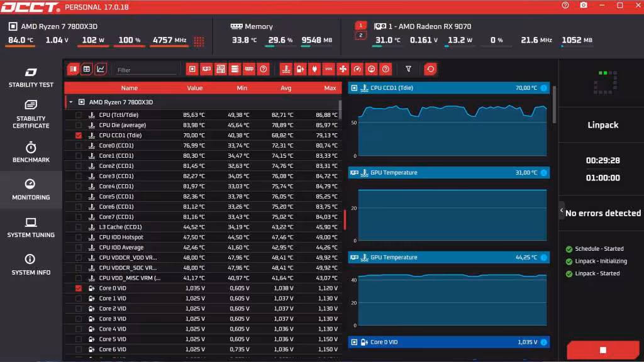Screen dimensions: 644x362
Task: Uncheck the CPU CCD1 (Tdie) checkbox
Action: tap(79, 136)
